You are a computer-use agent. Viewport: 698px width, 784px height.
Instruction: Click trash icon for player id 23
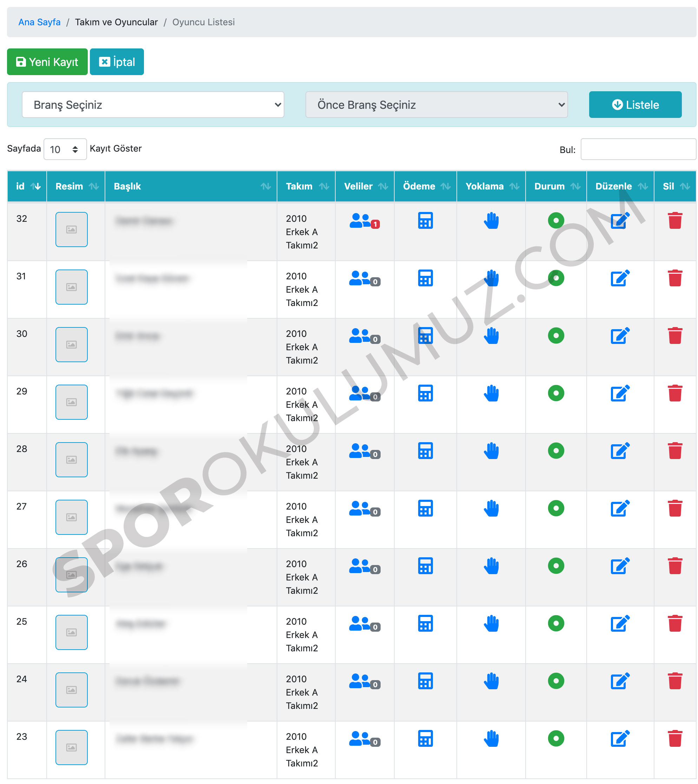pos(674,738)
